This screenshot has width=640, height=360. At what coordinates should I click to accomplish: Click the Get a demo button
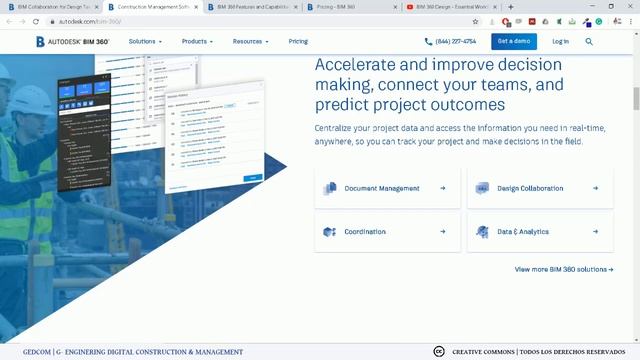click(x=514, y=42)
